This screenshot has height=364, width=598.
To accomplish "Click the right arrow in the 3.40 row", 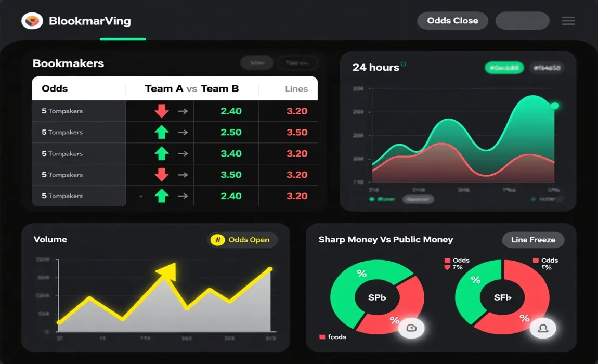I will pos(183,153).
